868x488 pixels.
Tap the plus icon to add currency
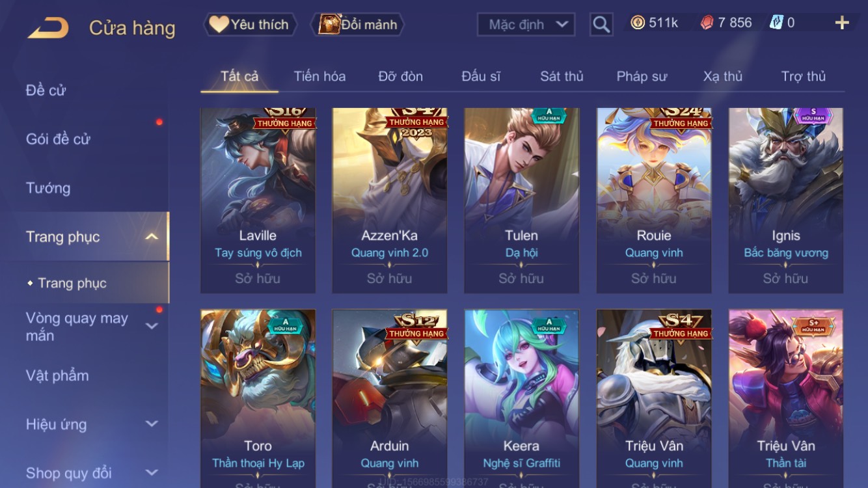coord(842,23)
